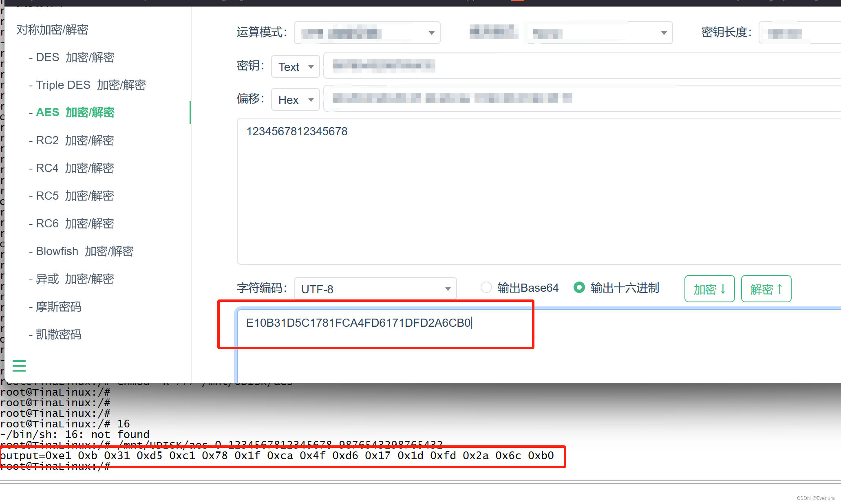Enable 输出Base64 radio button
The width and height of the screenshot is (841, 504).
tap(487, 288)
